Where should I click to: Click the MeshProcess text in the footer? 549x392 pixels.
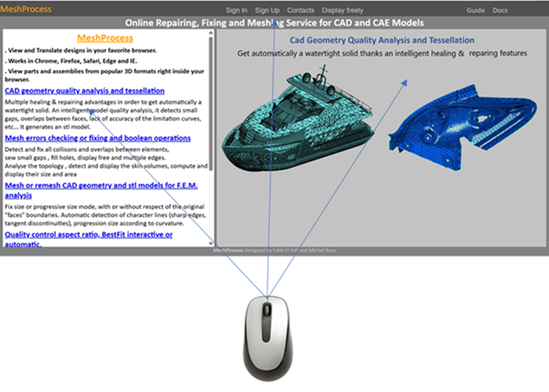(228, 250)
